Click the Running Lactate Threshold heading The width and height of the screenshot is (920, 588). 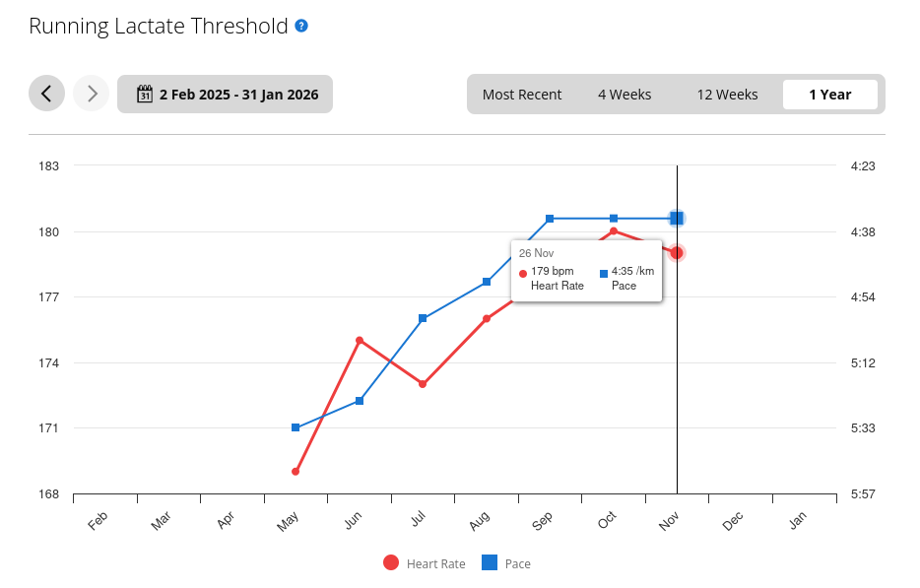[159, 26]
